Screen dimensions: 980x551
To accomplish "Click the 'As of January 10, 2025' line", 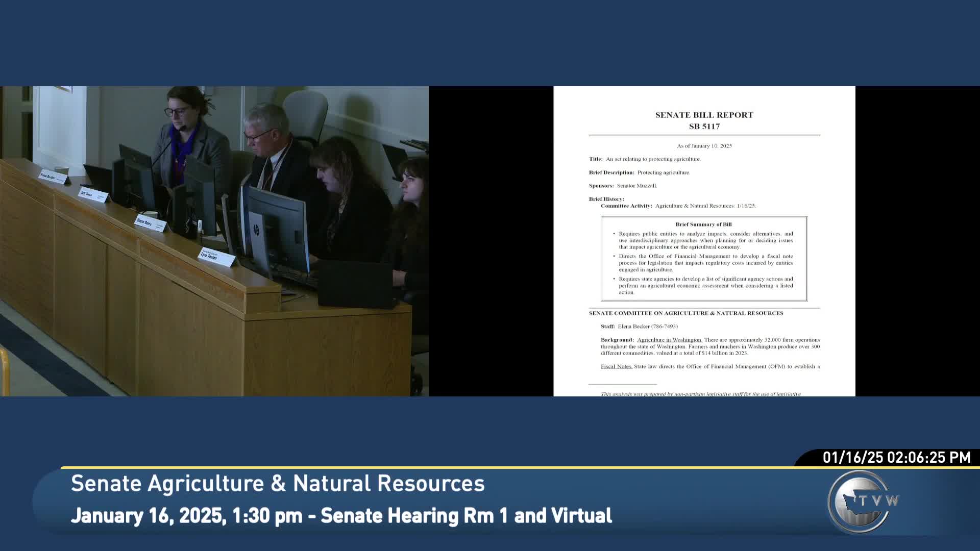I will coord(704,146).
